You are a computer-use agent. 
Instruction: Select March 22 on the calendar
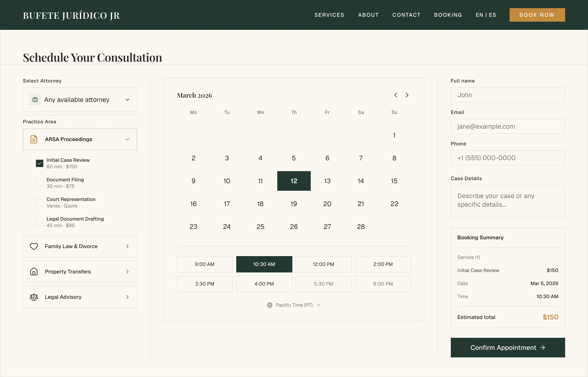click(394, 204)
